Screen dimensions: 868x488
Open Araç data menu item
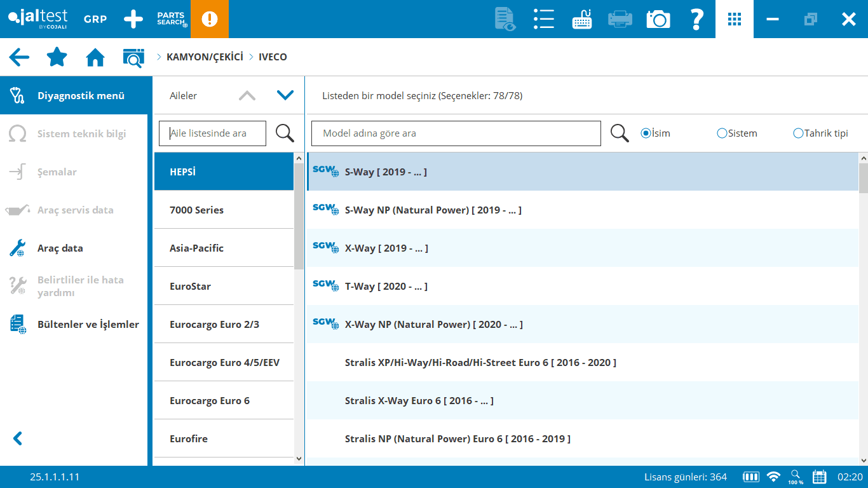pyautogui.click(x=60, y=248)
